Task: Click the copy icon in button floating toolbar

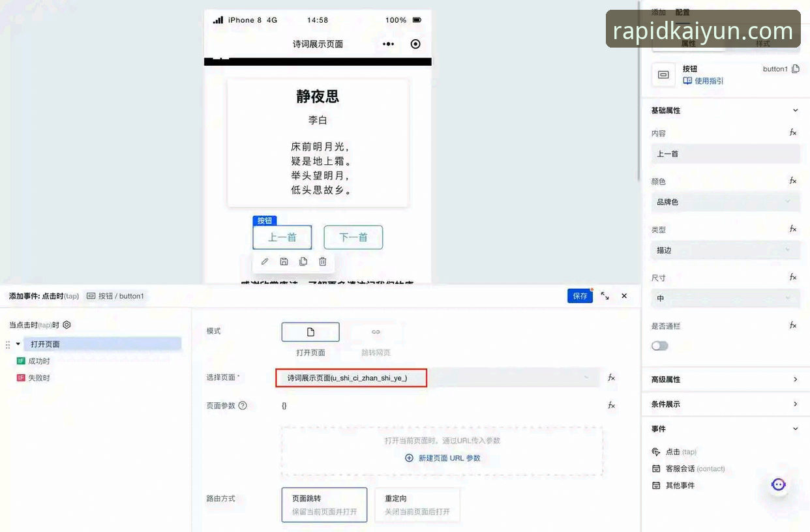Action: [303, 261]
